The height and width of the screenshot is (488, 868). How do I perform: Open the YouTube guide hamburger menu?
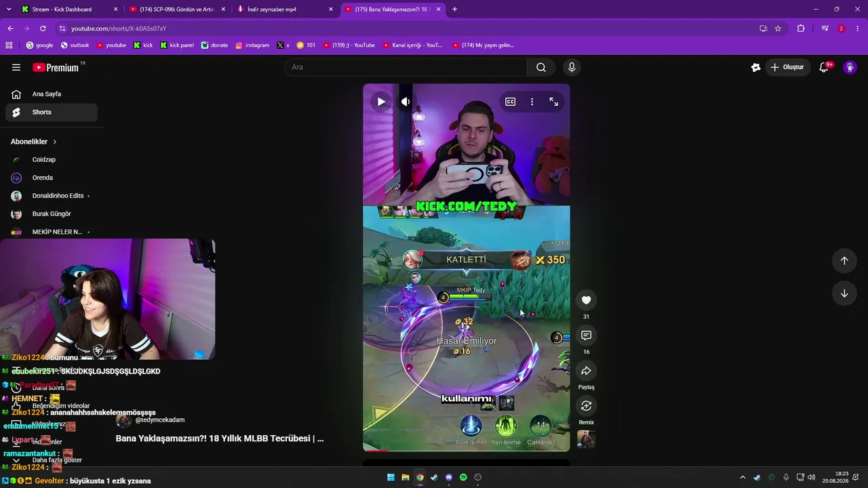coord(16,67)
